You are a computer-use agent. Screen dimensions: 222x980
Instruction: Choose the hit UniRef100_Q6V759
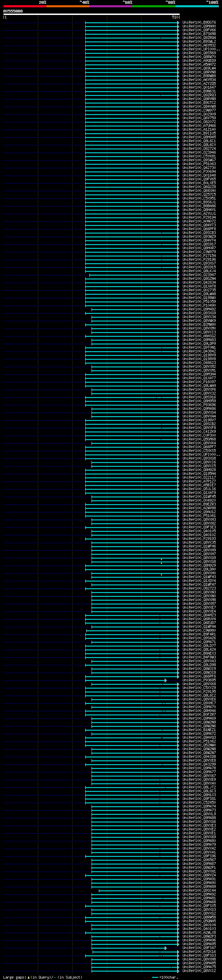pyautogui.click(x=199, y=118)
